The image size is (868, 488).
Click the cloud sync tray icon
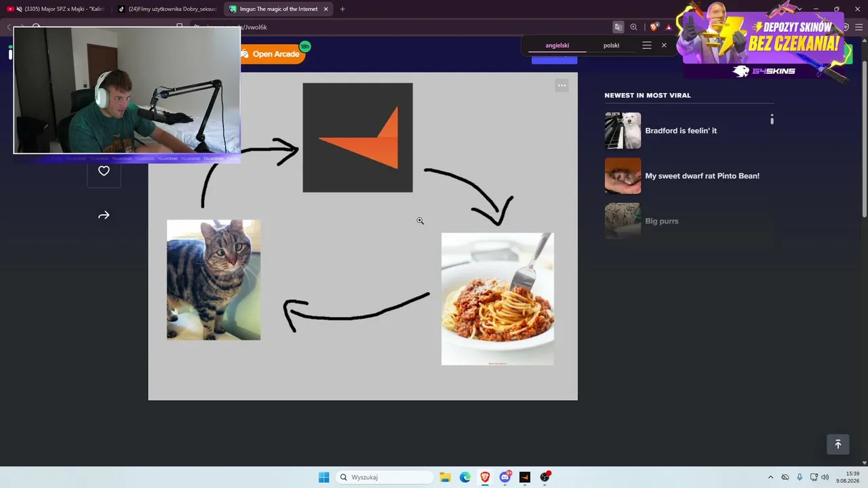tap(785, 477)
